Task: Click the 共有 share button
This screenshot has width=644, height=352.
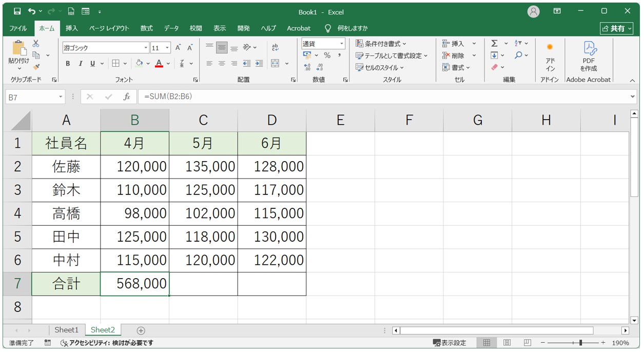Action: click(617, 28)
